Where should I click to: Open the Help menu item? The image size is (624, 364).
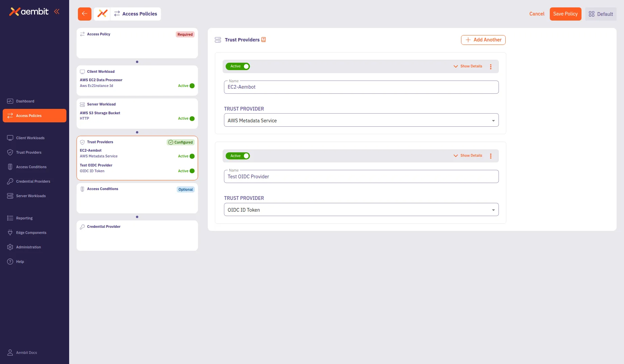point(20,262)
